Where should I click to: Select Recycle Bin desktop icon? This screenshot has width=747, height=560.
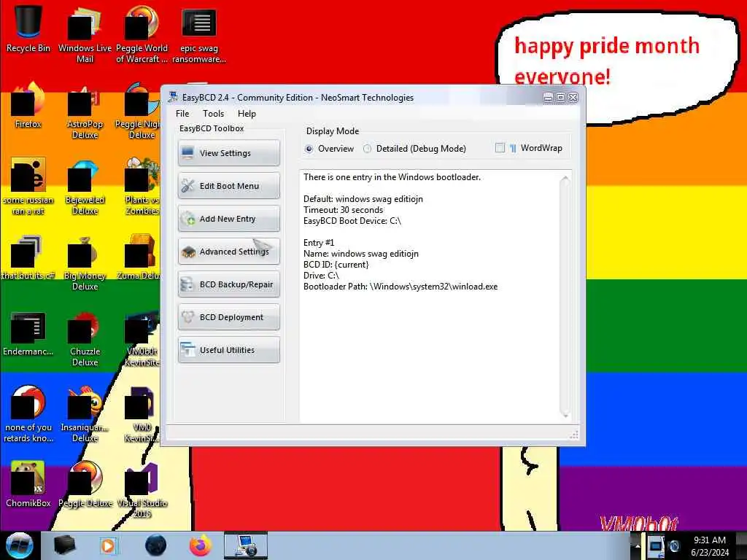28,28
